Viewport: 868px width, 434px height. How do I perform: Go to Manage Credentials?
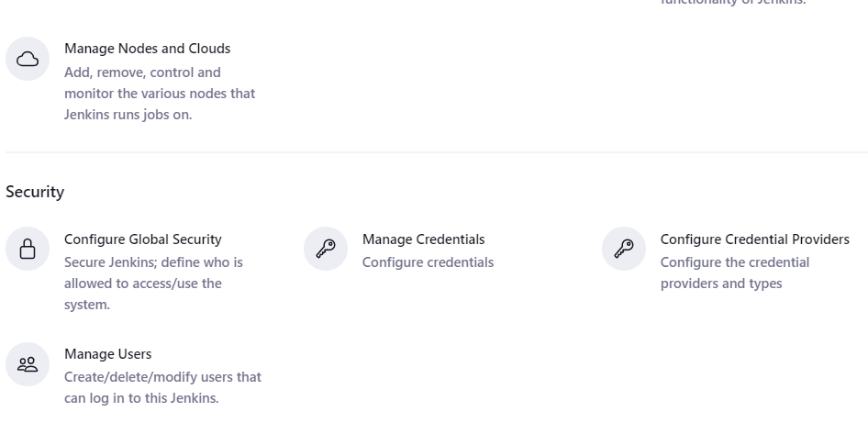pos(423,239)
